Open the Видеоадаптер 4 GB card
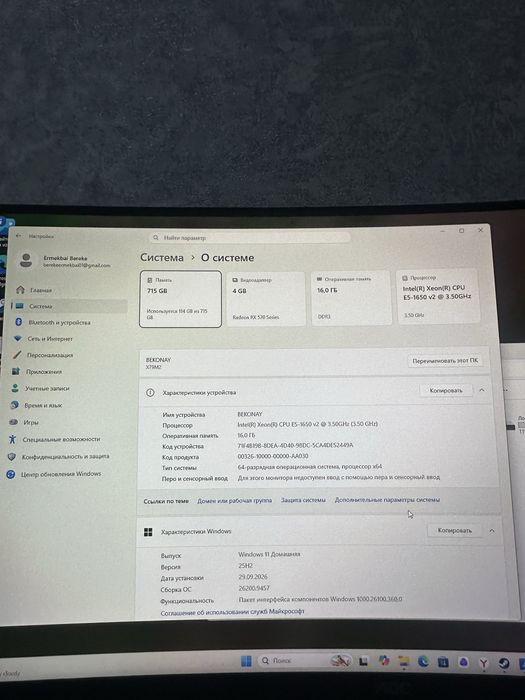 pos(266,299)
